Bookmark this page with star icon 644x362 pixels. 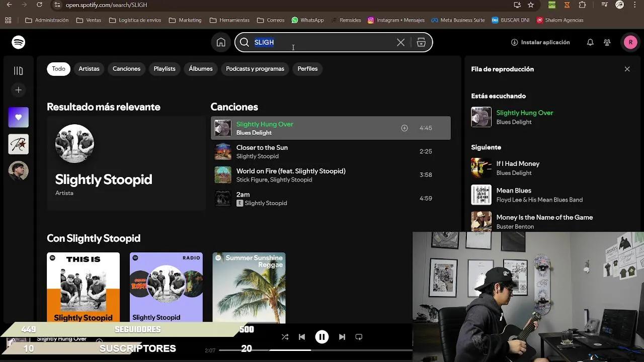point(531,5)
